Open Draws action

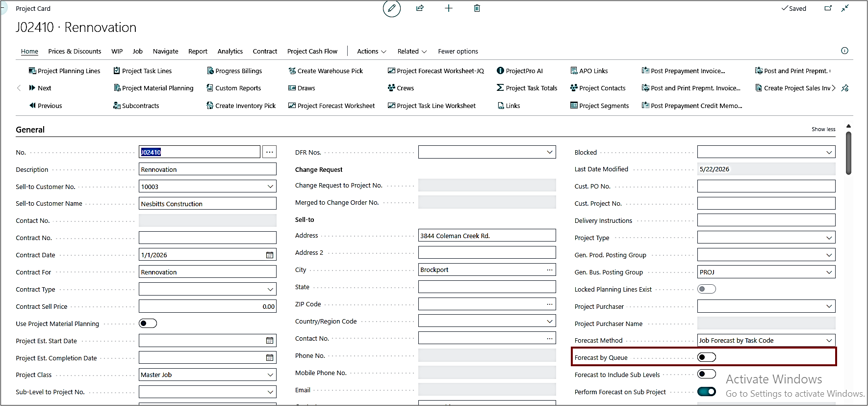pyautogui.click(x=302, y=88)
